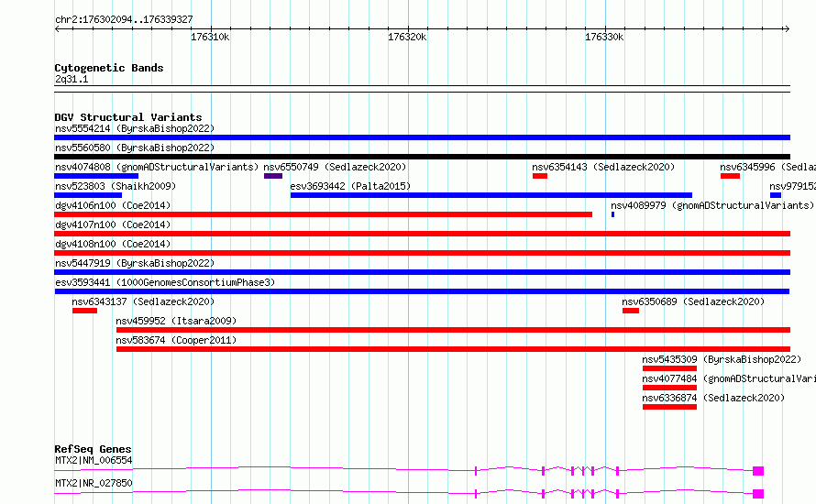Click the red bar under nsv6343137

(85, 311)
